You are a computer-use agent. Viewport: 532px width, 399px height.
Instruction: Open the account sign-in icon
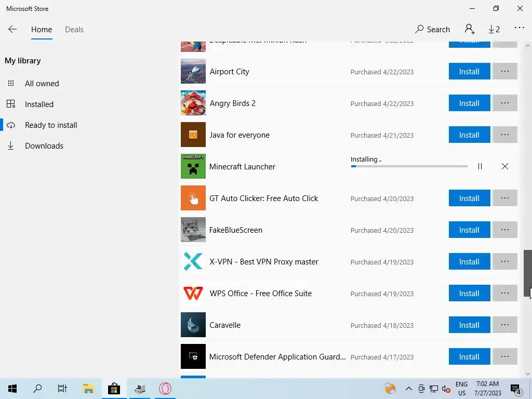pyautogui.click(x=470, y=29)
